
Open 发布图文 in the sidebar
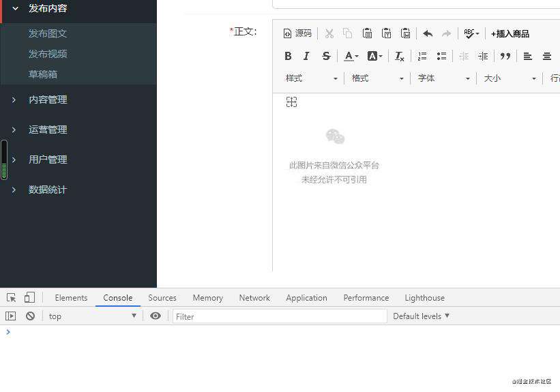tap(48, 33)
